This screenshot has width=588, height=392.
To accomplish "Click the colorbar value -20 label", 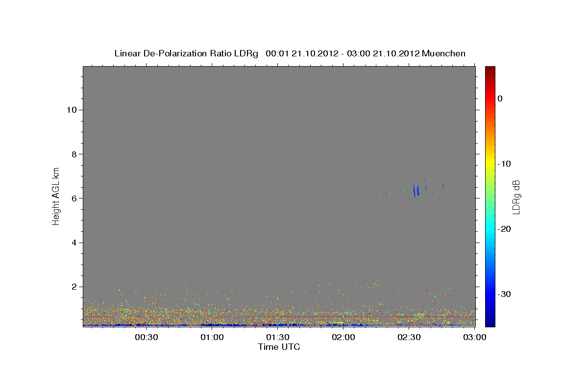I will point(504,229).
